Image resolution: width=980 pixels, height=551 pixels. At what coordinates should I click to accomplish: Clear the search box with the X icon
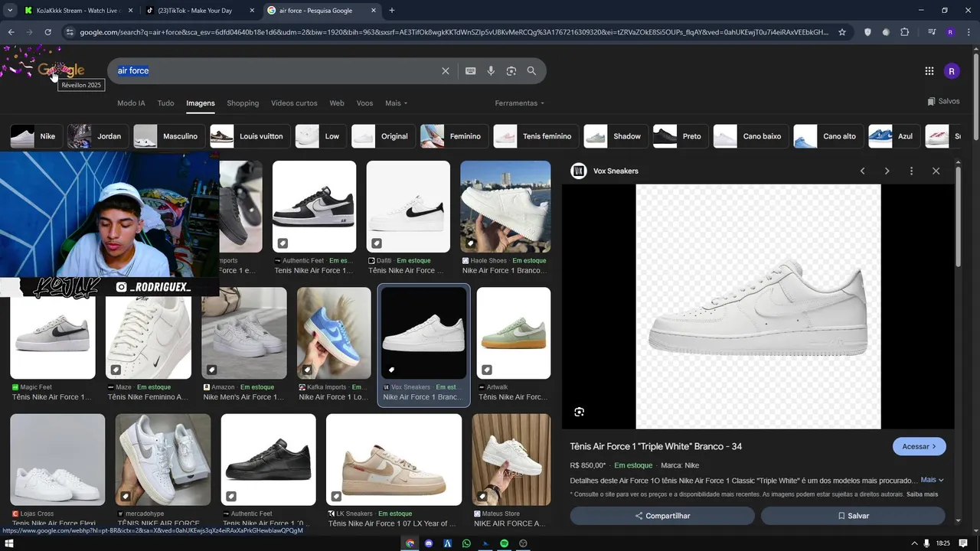446,71
